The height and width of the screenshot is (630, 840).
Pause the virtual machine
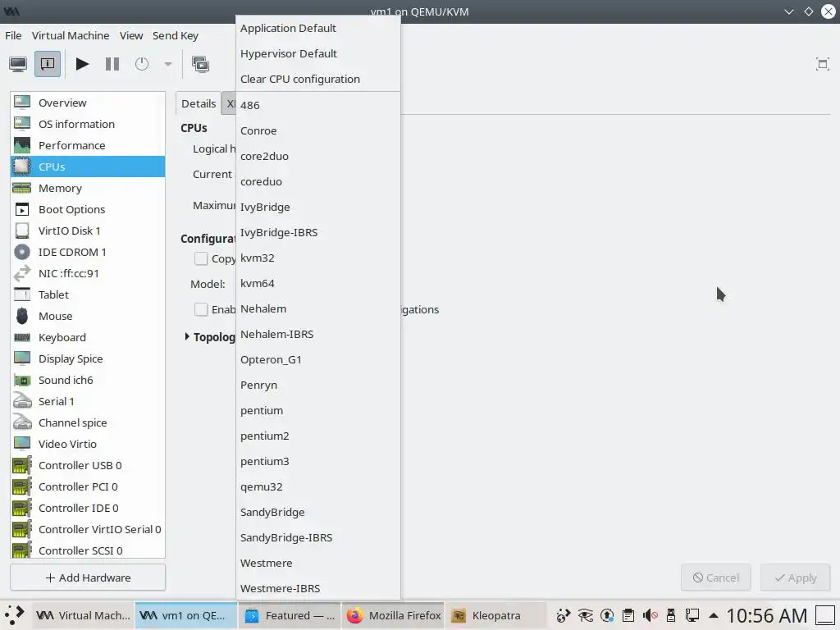pos(112,64)
